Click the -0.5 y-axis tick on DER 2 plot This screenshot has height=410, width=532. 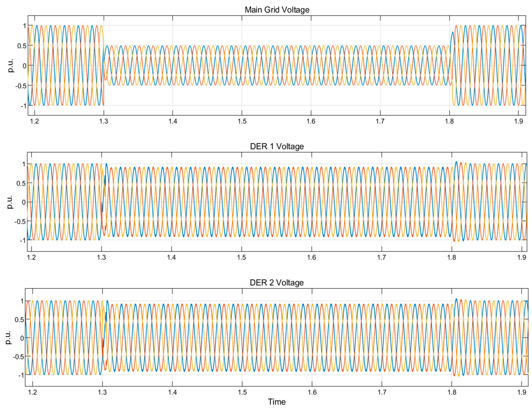(18, 357)
